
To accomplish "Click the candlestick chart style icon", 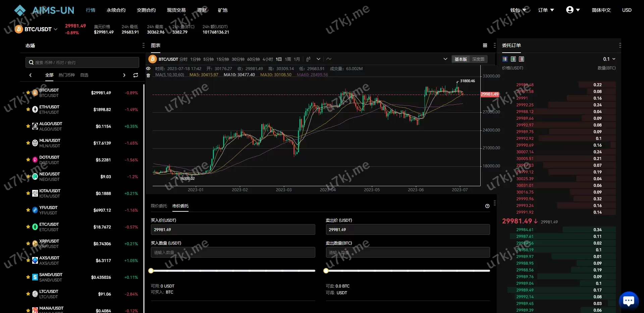I will pyautogui.click(x=308, y=59).
